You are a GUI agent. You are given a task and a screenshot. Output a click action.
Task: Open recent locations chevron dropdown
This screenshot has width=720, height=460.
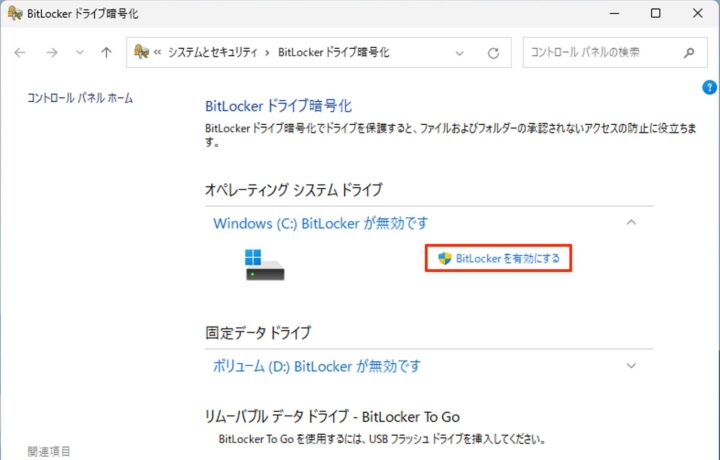80,52
